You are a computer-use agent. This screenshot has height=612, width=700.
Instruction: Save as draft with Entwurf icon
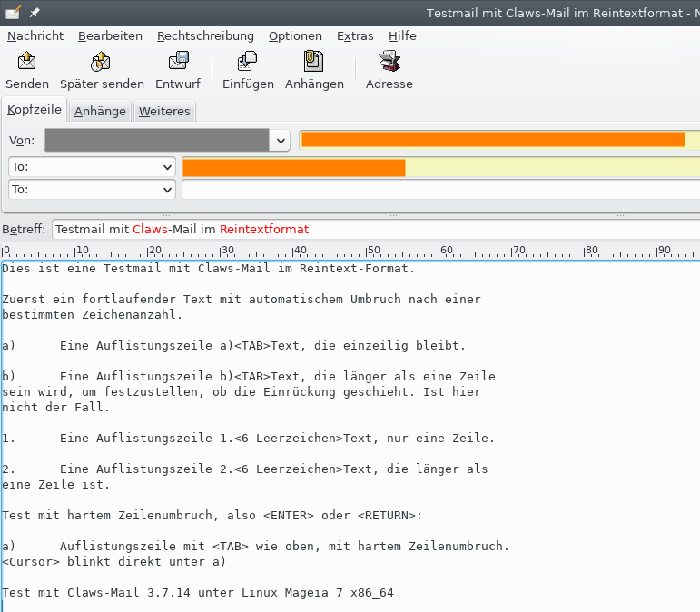(179, 61)
